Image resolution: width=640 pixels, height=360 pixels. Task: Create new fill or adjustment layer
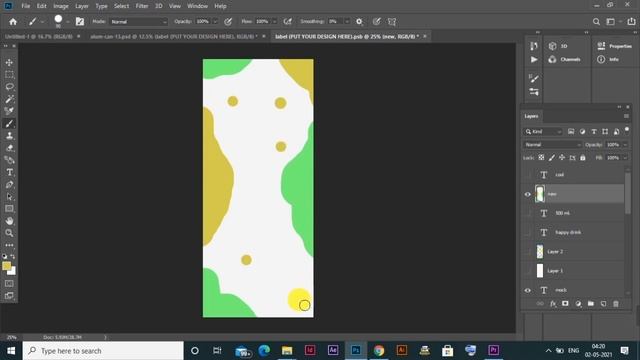578,304
